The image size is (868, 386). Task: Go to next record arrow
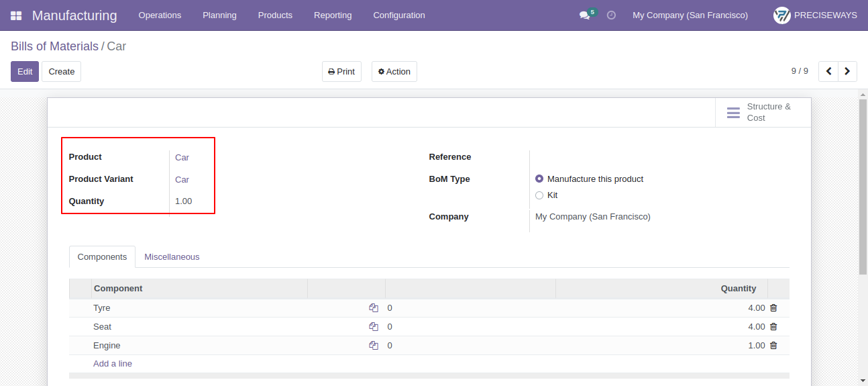pos(848,71)
